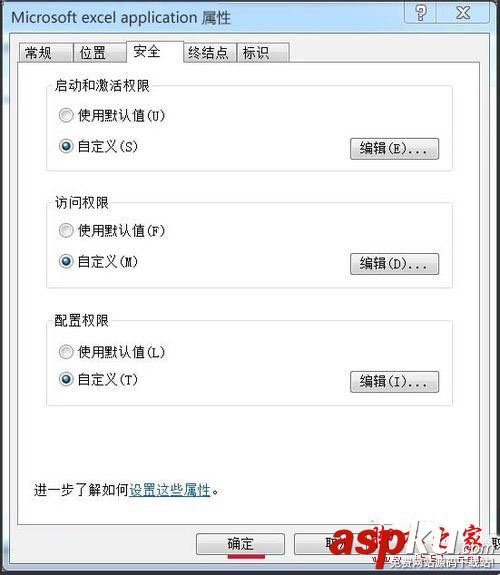This screenshot has width=500, height=575.
Task: Click the dialog title bar text
Action: pyautogui.click(x=121, y=18)
